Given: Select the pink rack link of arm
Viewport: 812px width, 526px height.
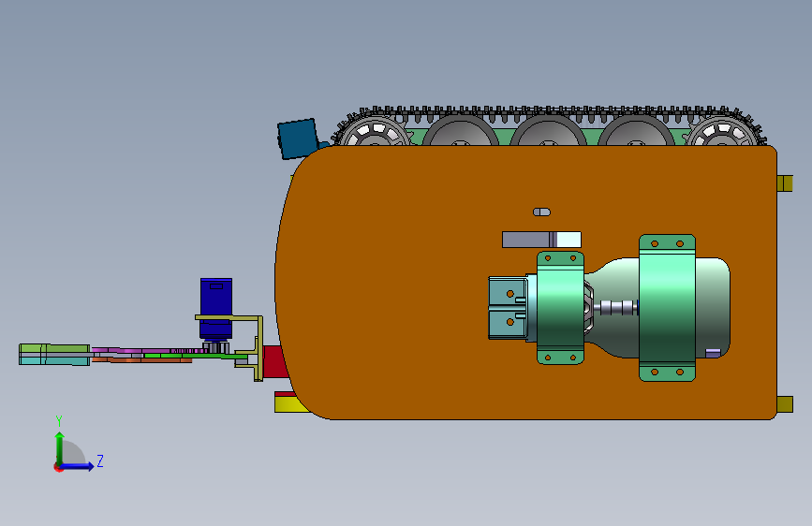Looking at the screenshot, I should (x=150, y=350).
